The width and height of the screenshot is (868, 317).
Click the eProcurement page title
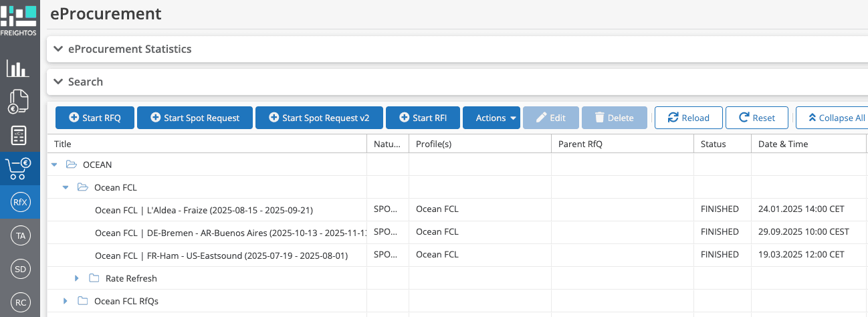tap(106, 13)
